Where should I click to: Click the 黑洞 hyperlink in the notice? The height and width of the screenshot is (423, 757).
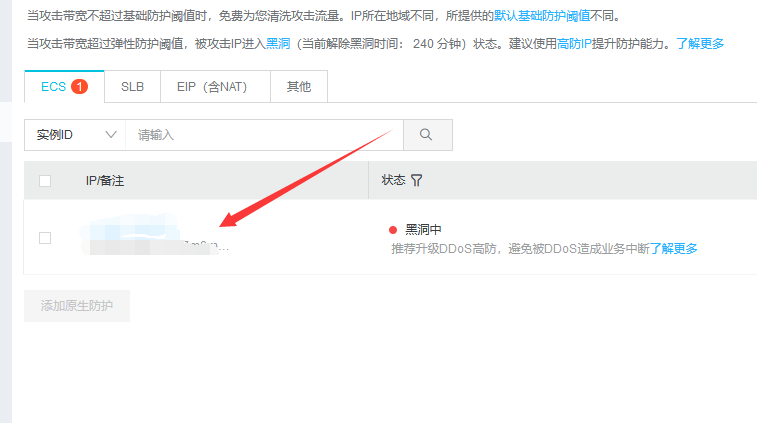pyautogui.click(x=278, y=44)
